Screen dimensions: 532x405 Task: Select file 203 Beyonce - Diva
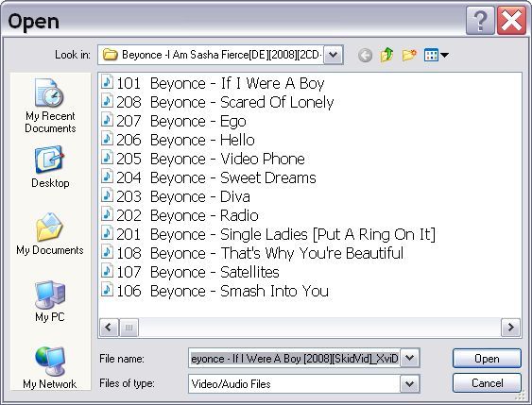(x=183, y=196)
